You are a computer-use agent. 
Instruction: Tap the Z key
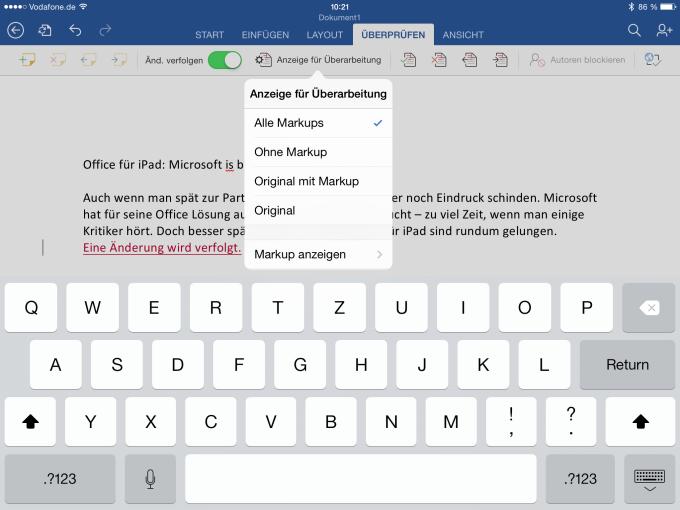coord(340,307)
